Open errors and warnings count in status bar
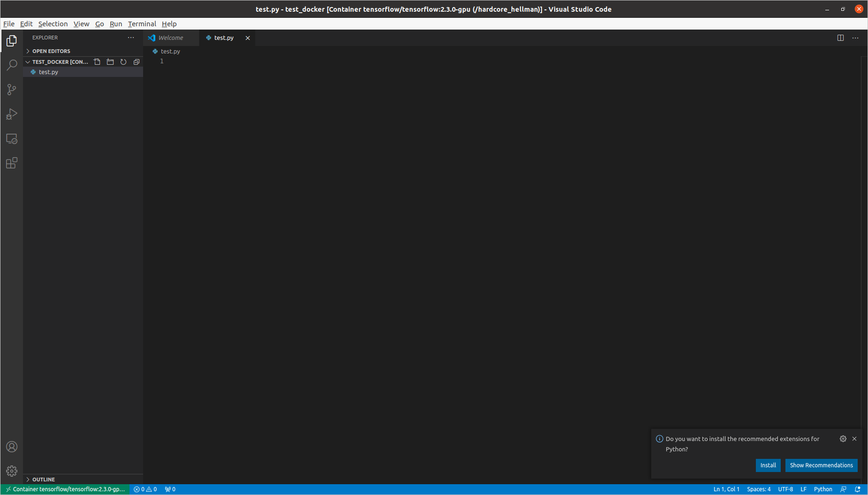 tap(145, 489)
